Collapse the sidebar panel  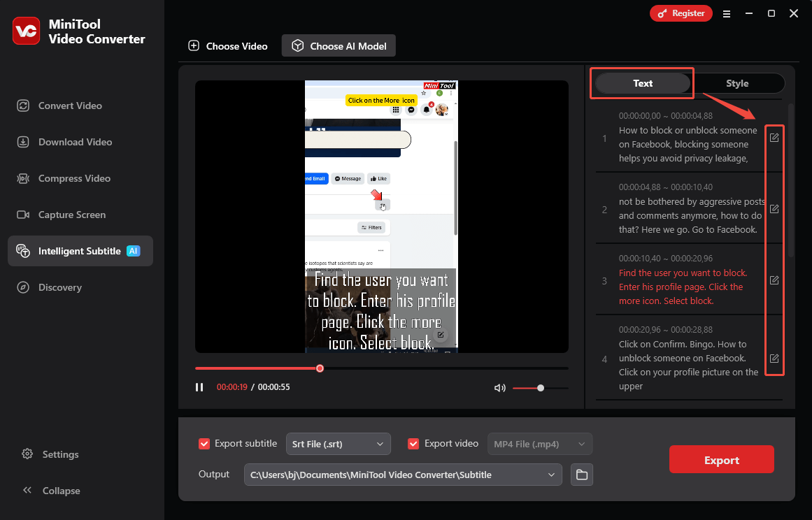coord(51,491)
